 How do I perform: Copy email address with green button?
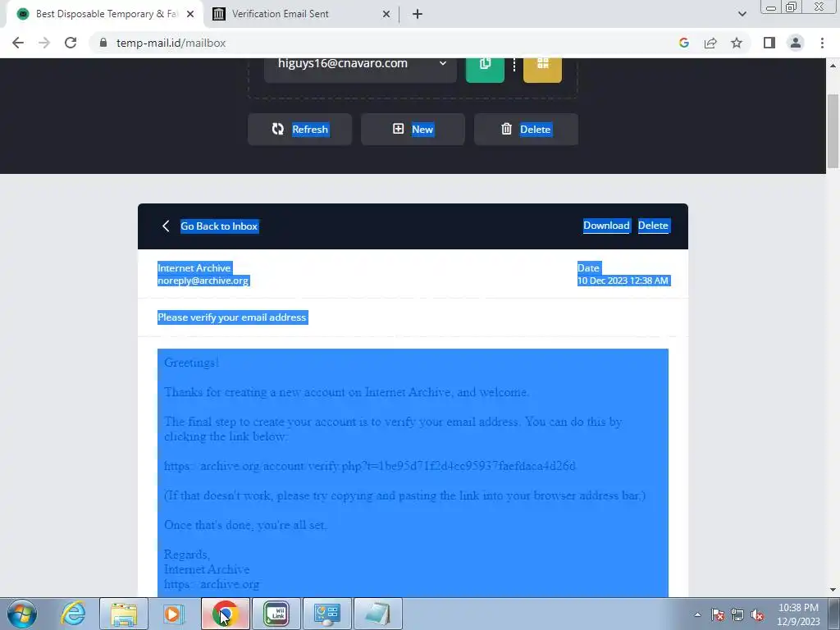point(485,66)
